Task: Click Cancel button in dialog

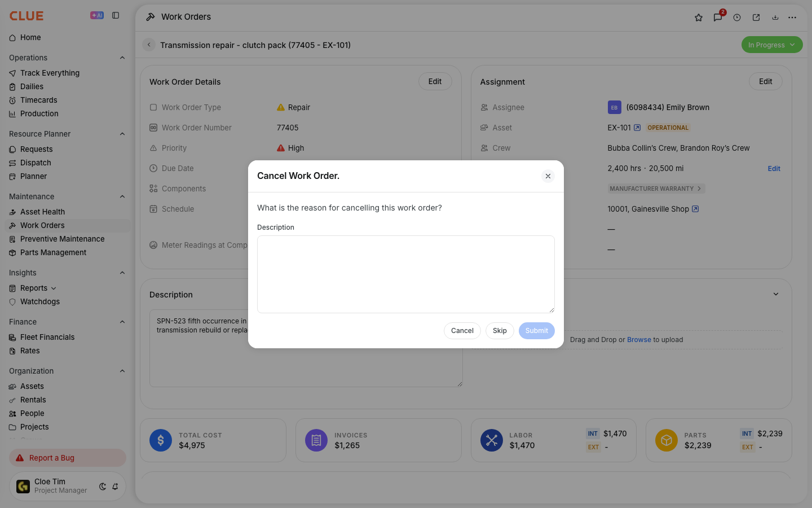Action: pyautogui.click(x=462, y=331)
